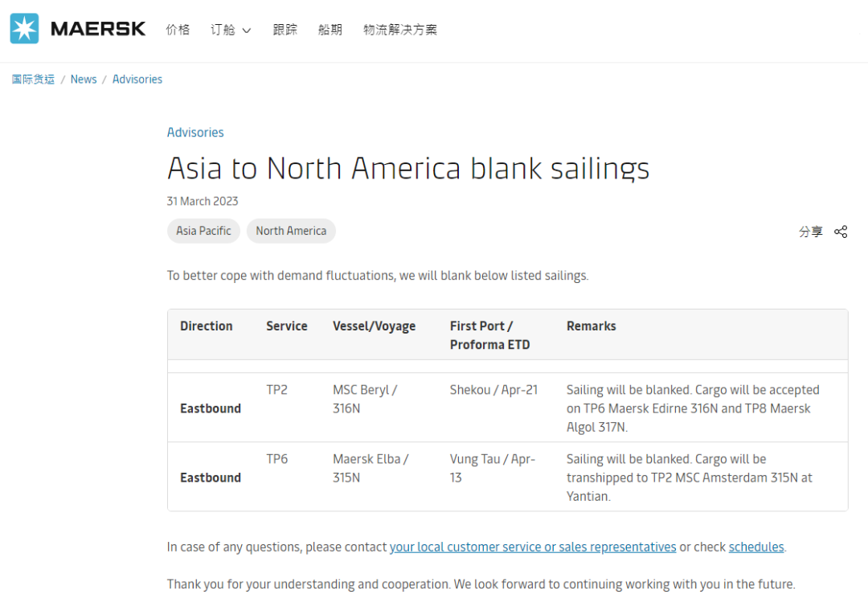
Task: Open the Advisories breadcrumb link
Action: 137,79
